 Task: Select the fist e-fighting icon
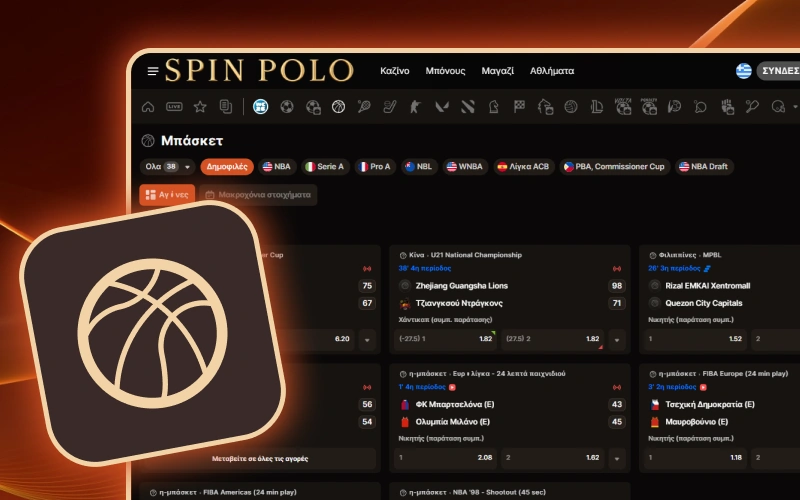point(727,107)
